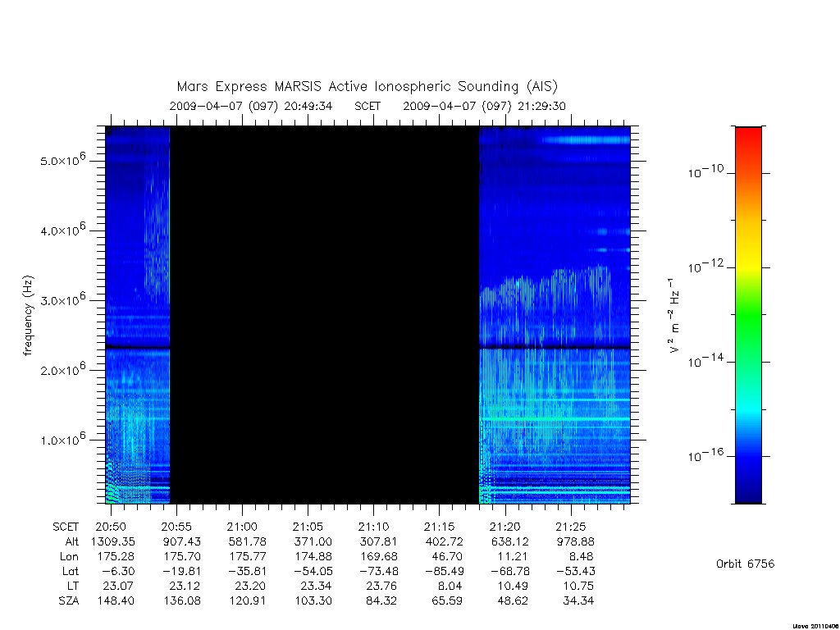Click the right spectrogram data segment
This screenshot has height=630, width=840.
[x=555, y=315]
